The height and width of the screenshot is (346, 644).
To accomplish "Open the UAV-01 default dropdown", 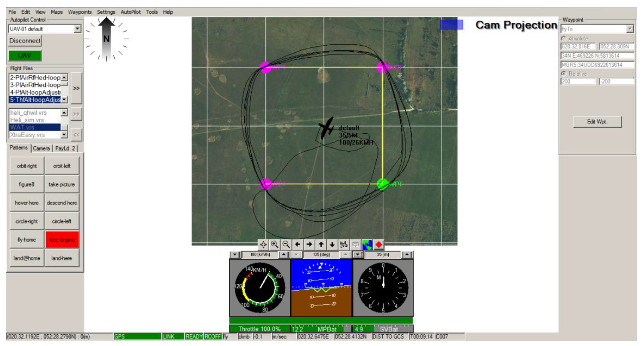I will point(78,29).
